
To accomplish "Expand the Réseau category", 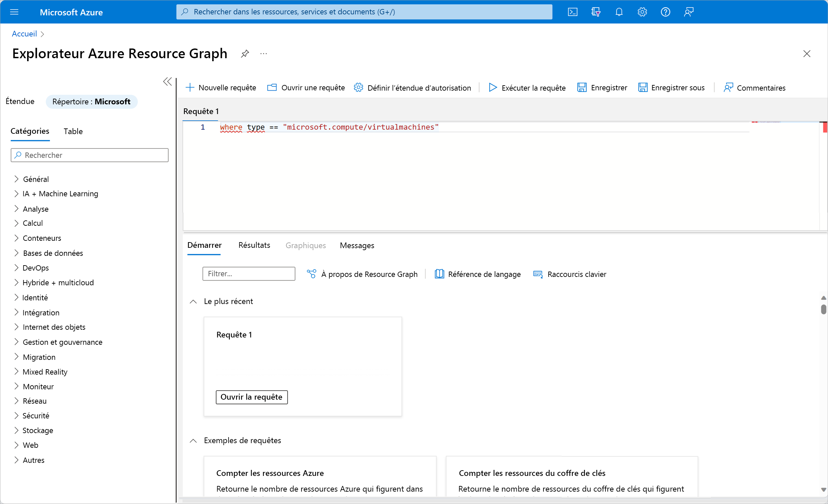I will coord(16,401).
